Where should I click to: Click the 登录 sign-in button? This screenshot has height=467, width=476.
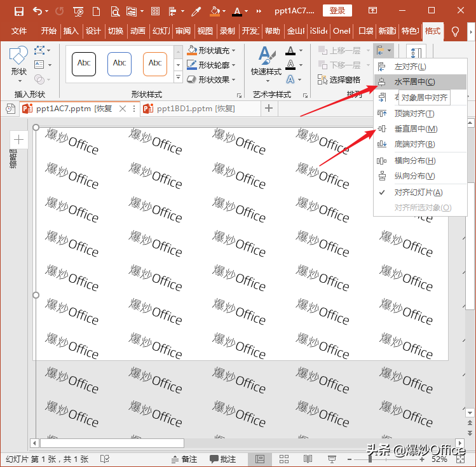pos(337,11)
